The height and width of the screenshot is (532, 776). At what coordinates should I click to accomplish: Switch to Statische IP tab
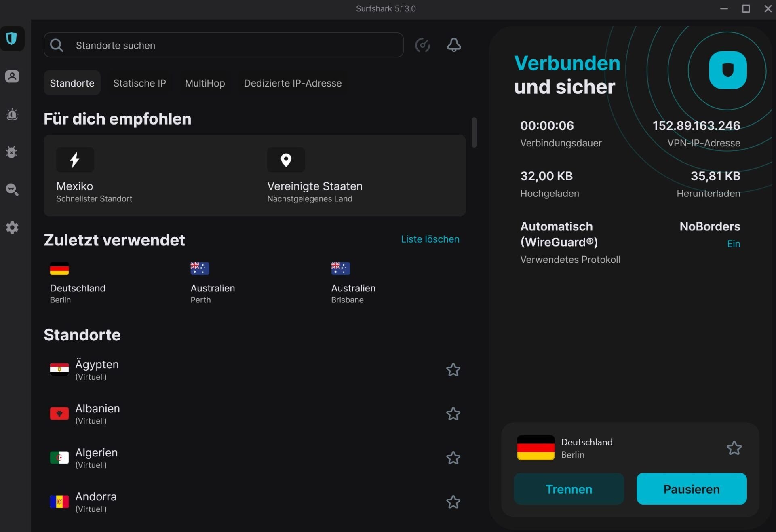point(139,83)
